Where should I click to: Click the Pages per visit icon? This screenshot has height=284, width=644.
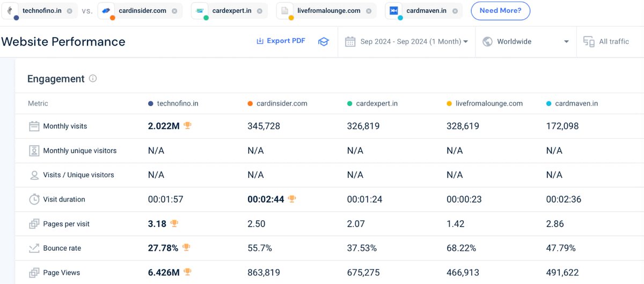coord(34,224)
